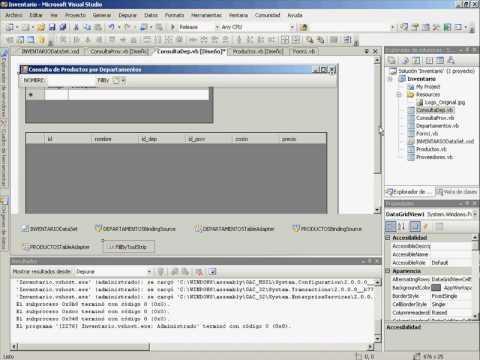The width and height of the screenshot is (480, 360).
Task: Switch to Vista de clases tab
Action: (x=456, y=192)
